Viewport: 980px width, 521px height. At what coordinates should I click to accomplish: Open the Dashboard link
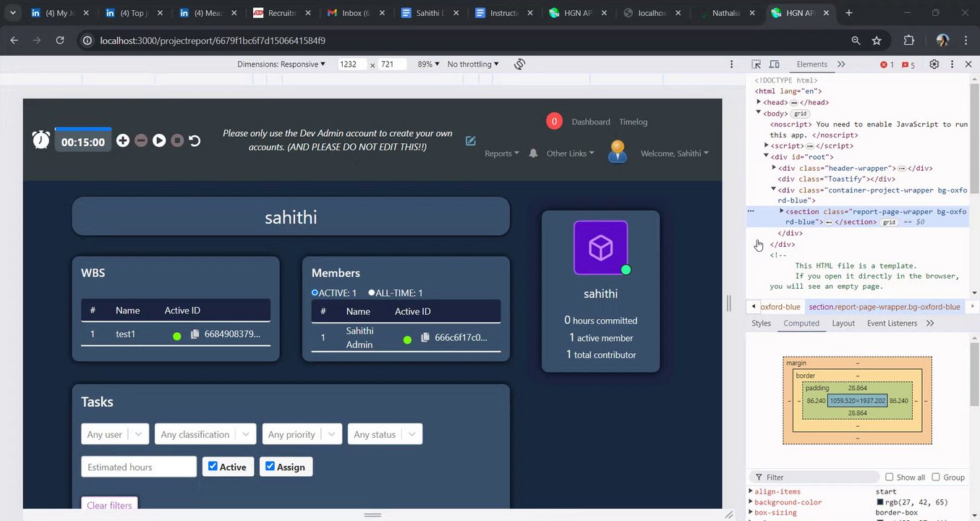point(591,122)
